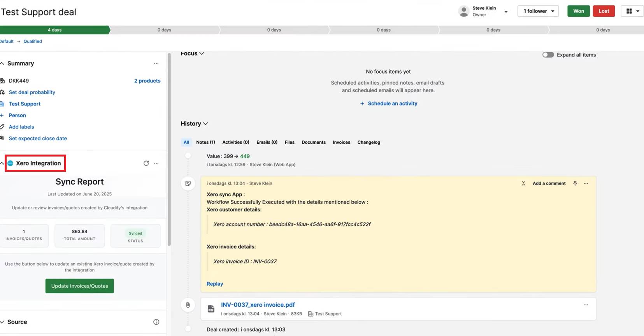644x336 pixels.
Task: Open the Qualified stage link
Action: tap(33, 41)
